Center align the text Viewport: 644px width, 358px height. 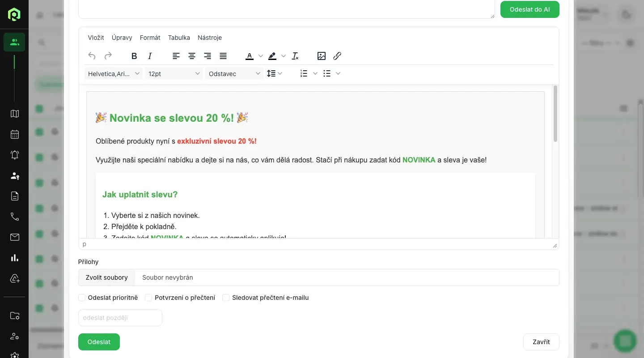click(192, 56)
